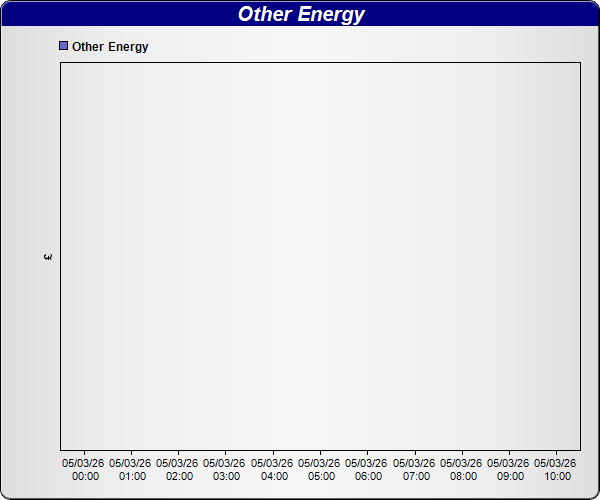The image size is (600, 500).
Task: Click the 05/03/26 08:00 axis label
Action: point(462,470)
